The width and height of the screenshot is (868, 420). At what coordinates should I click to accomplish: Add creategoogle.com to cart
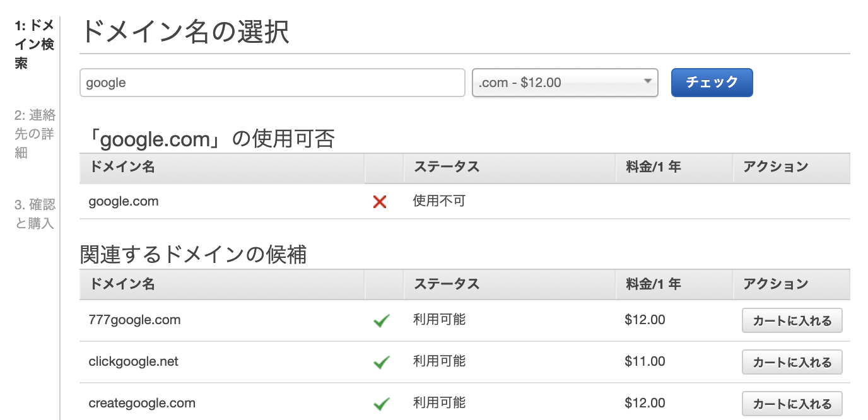point(792,403)
